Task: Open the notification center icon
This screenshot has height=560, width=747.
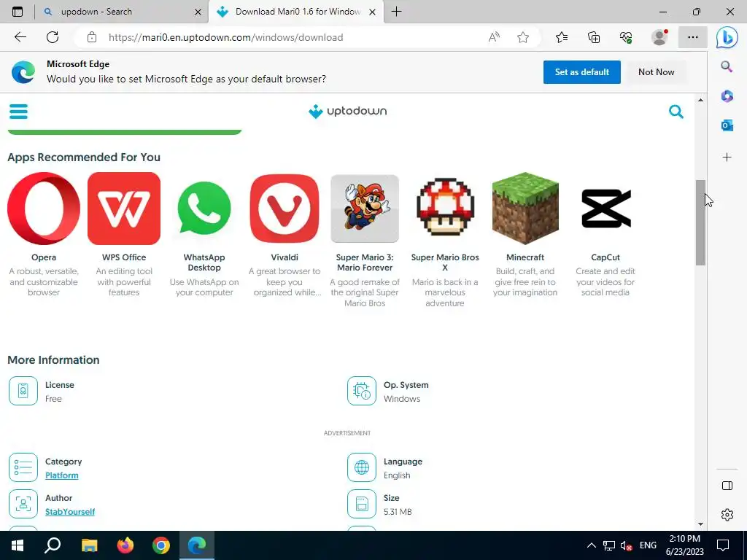Action: [x=723, y=545]
